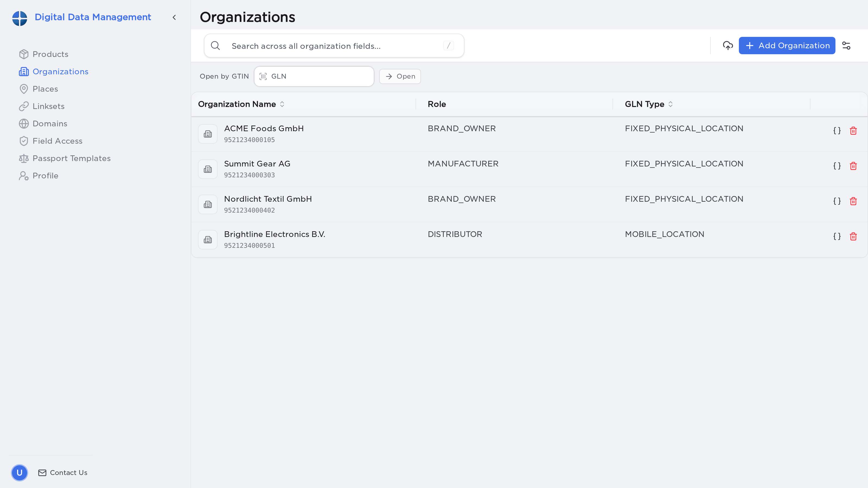
Task: Delete the Summit Gear AG organization
Action: pyautogui.click(x=853, y=166)
